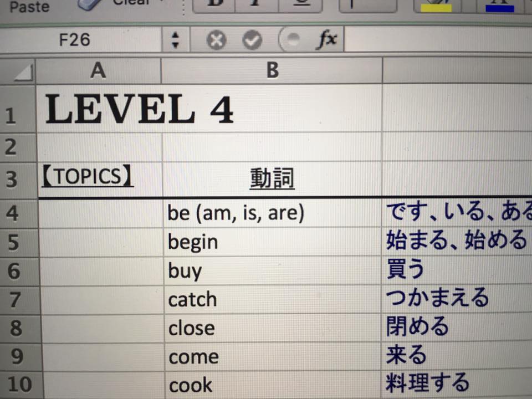Click the 'buy' cell
The image size is (532, 399).
pyautogui.click(x=273, y=271)
